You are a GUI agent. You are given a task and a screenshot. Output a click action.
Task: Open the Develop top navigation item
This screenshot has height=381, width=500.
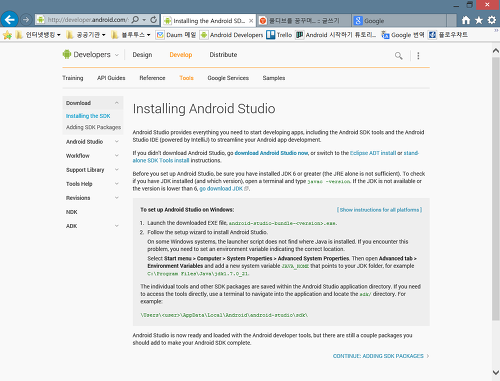pyautogui.click(x=181, y=55)
